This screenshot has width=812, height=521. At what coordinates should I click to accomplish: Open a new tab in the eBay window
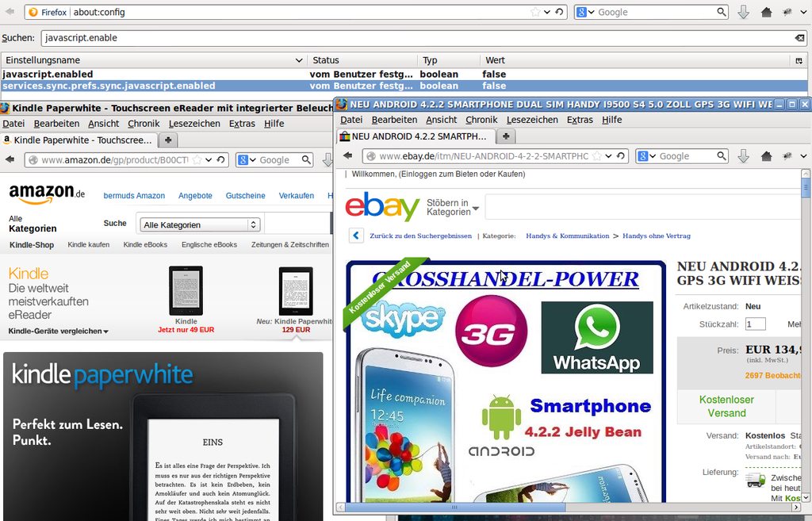tap(506, 136)
